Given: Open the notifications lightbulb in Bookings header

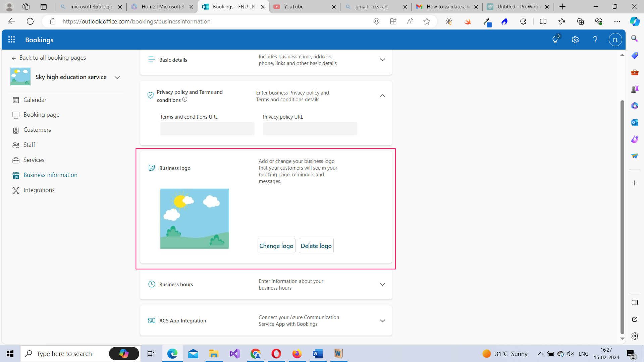Looking at the screenshot, I should (555, 40).
